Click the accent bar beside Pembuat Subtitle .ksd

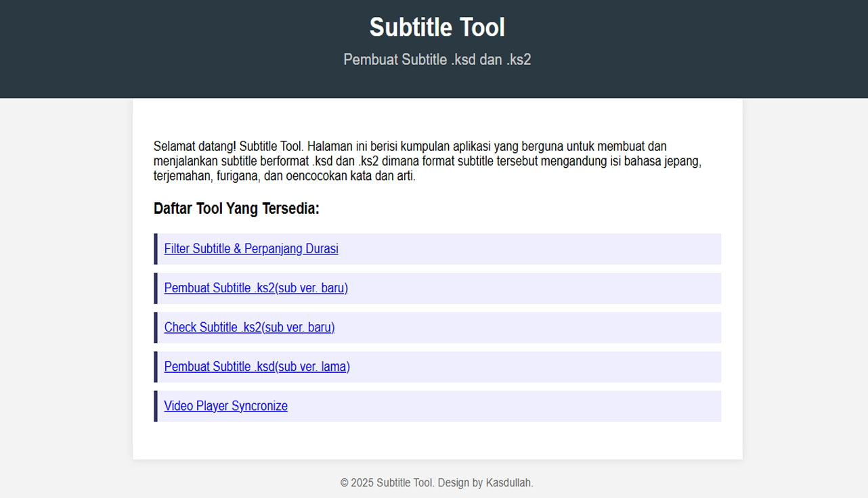tap(156, 367)
